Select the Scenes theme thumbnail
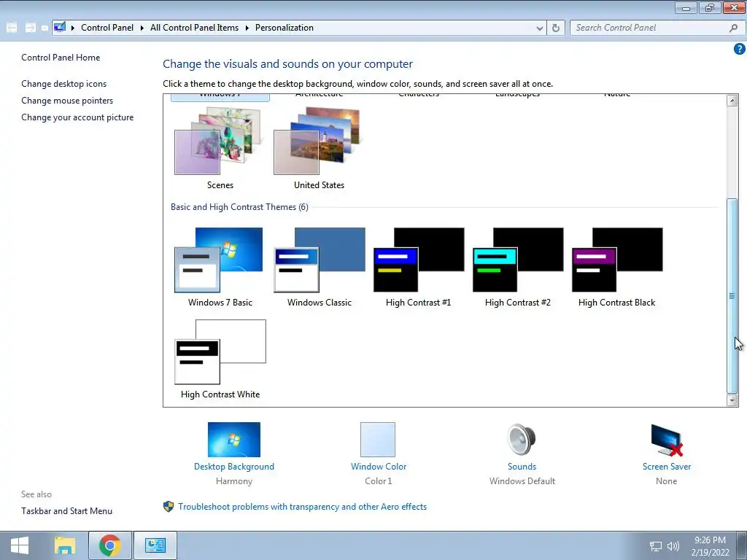Viewport: 747px width, 560px height. (219, 141)
